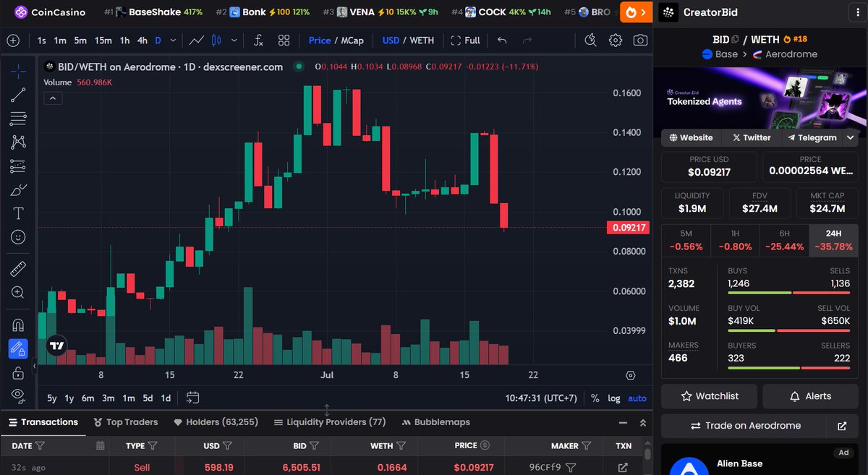Open the forecasting and measurement tools
Viewport: 868px width, 475px height.
[x=19, y=166]
